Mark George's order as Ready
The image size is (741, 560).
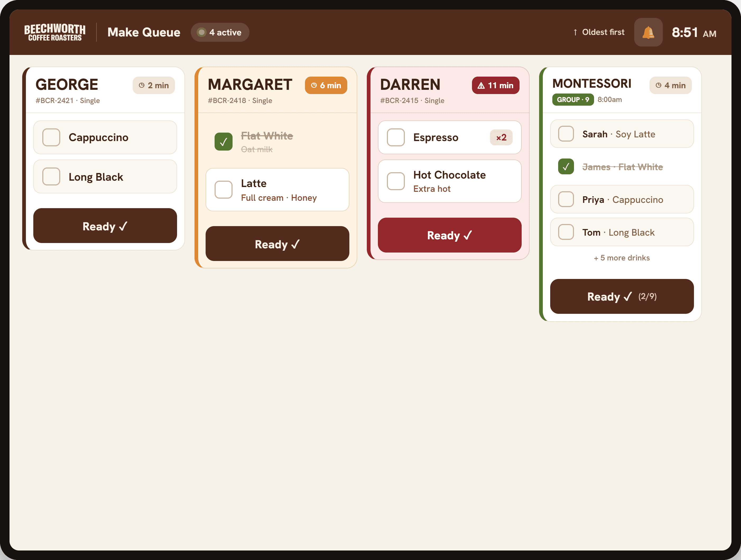pos(105,226)
